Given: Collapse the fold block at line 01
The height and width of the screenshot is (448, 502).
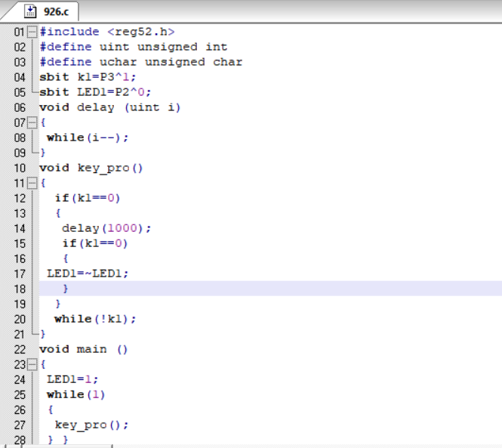Looking at the screenshot, I should click(x=32, y=32).
